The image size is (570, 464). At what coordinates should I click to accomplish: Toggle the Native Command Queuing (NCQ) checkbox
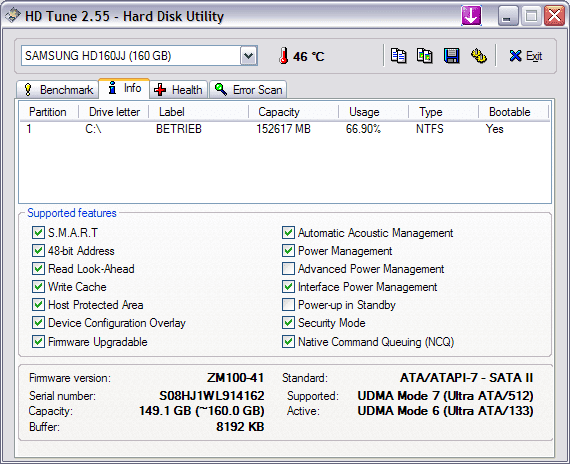pos(288,342)
